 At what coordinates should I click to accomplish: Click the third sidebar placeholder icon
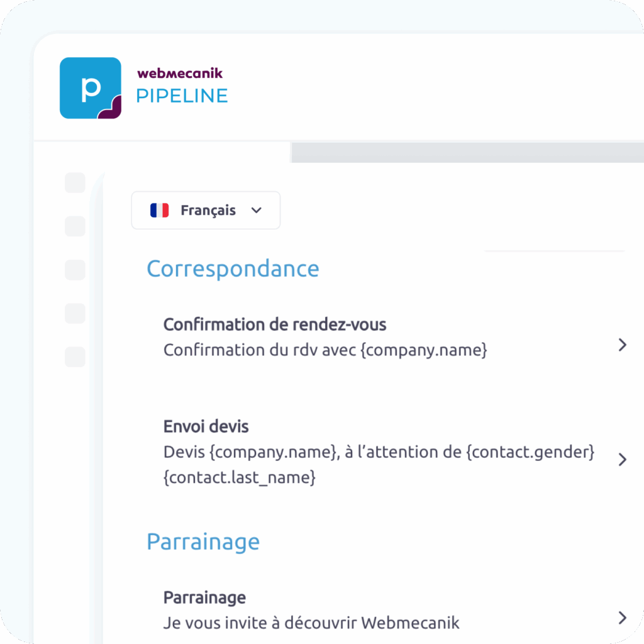(75, 270)
